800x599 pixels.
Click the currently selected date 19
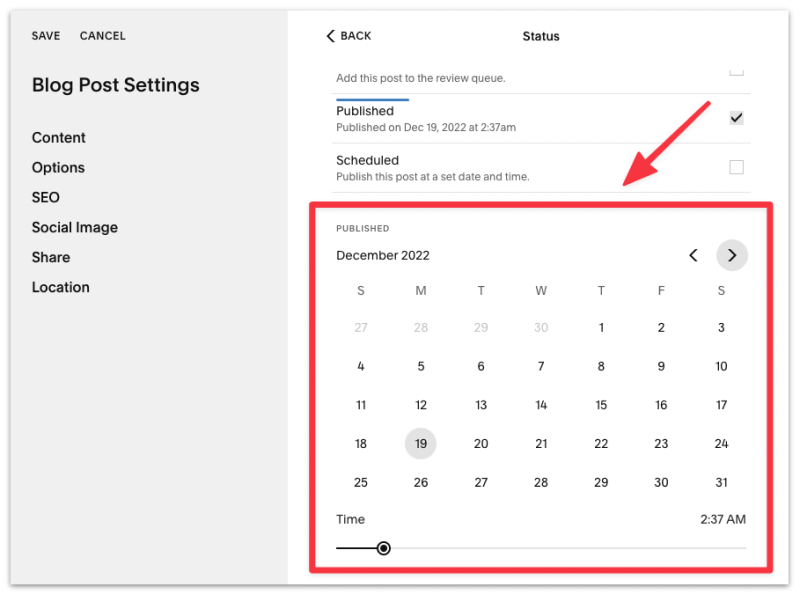click(x=421, y=443)
